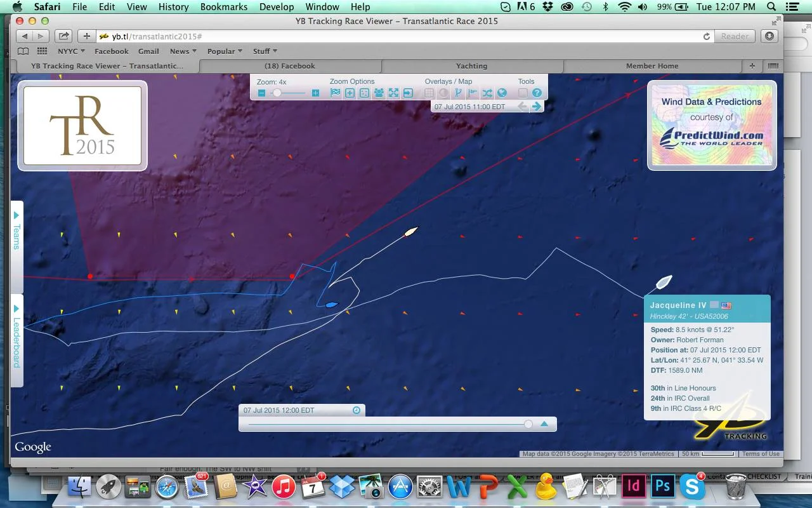The image size is (812, 508).
Task: Click the globe map-type icon
Action: tap(501, 93)
